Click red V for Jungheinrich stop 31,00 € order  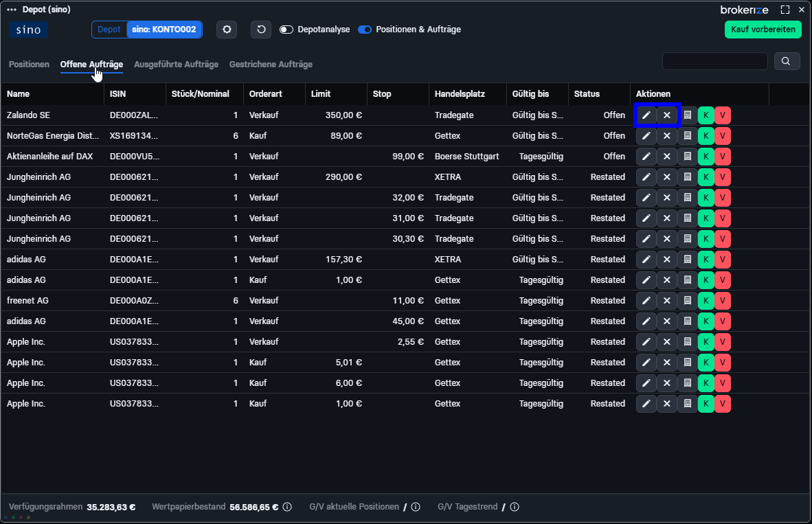click(723, 218)
